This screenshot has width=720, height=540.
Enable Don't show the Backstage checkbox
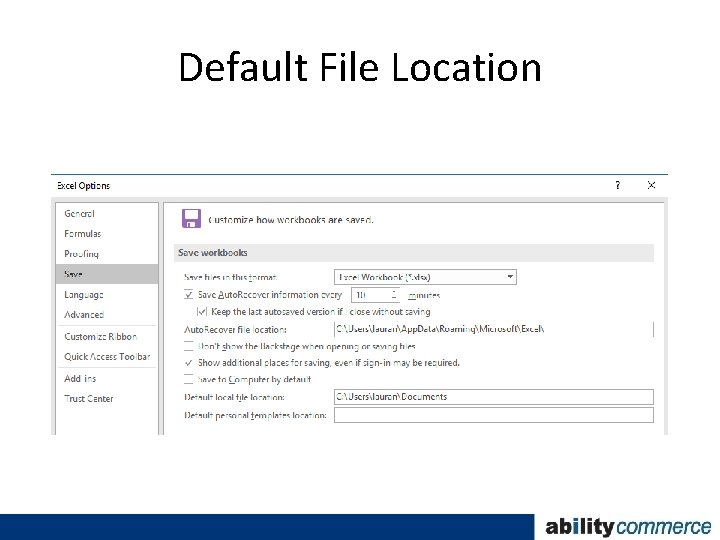[188, 346]
